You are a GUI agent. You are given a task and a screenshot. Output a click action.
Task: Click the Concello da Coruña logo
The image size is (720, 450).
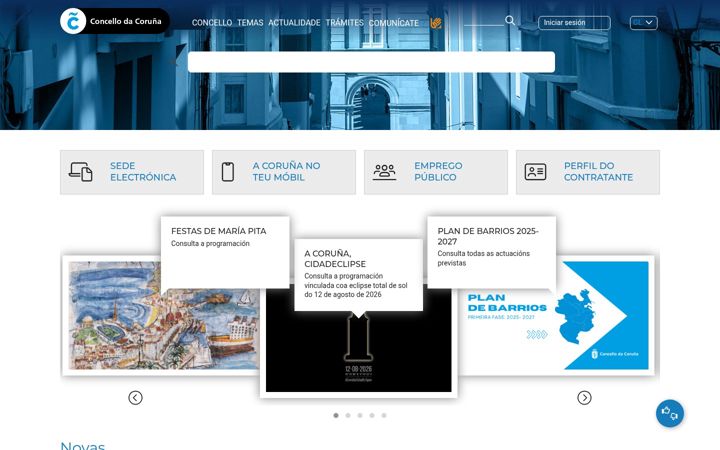pyautogui.click(x=115, y=21)
